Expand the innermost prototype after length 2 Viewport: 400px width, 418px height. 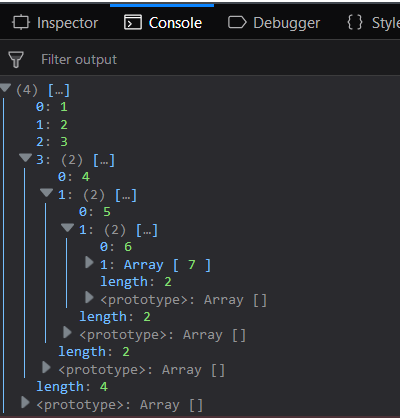click(89, 297)
